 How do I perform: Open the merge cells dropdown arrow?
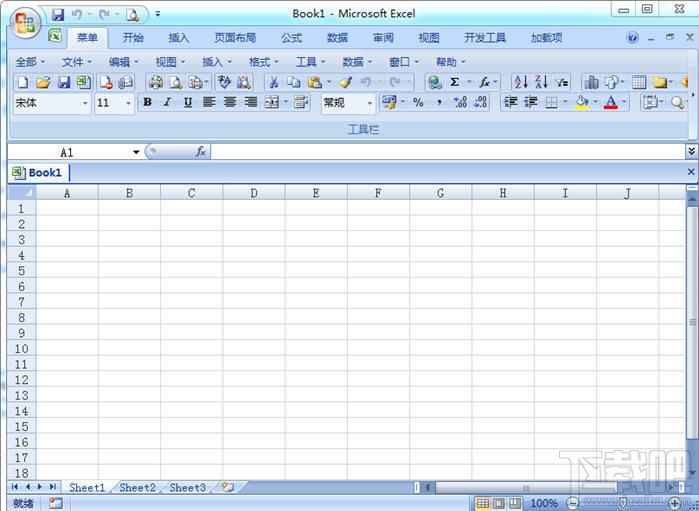pyautogui.click(x=286, y=103)
